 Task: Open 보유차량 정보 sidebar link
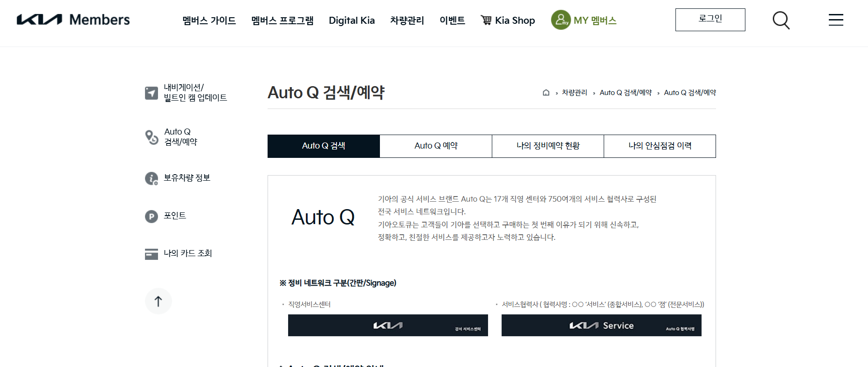coord(187,178)
